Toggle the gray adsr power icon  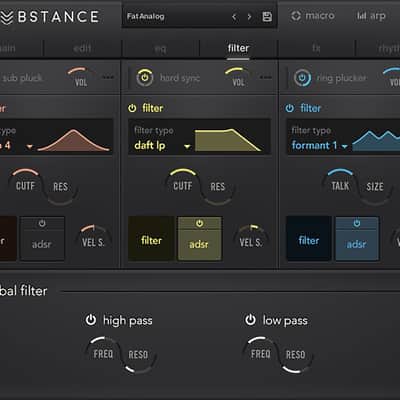click(x=42, y=223)
